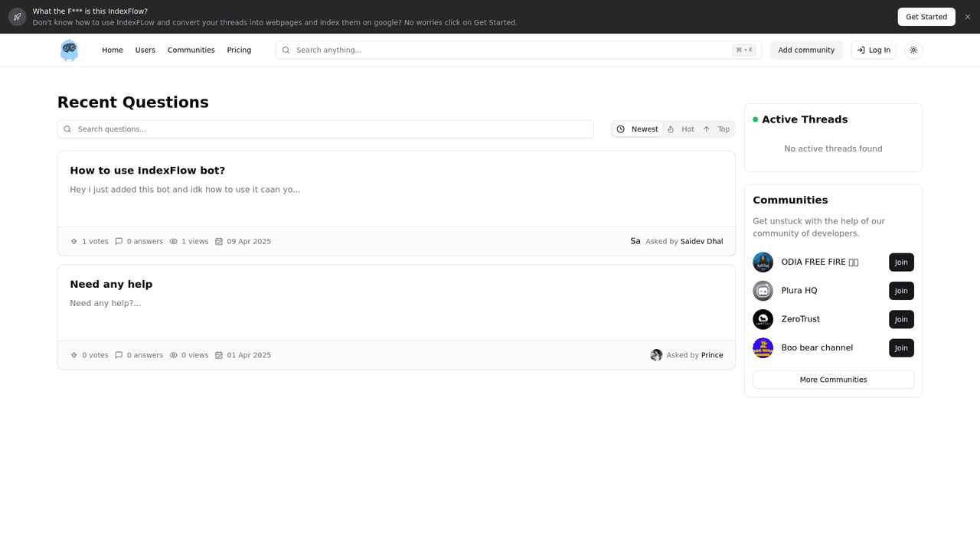Click the answers comment icon on 'Need any help'
This screenshot has height=551, width=980.
[x=119, y=355]
